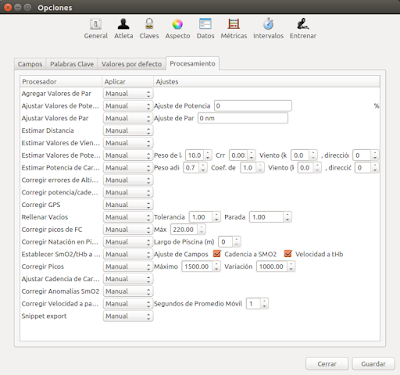Open Aplicar dropdown for Snippet export
Viewport: 400px width, 375px height.
[128, 316]
